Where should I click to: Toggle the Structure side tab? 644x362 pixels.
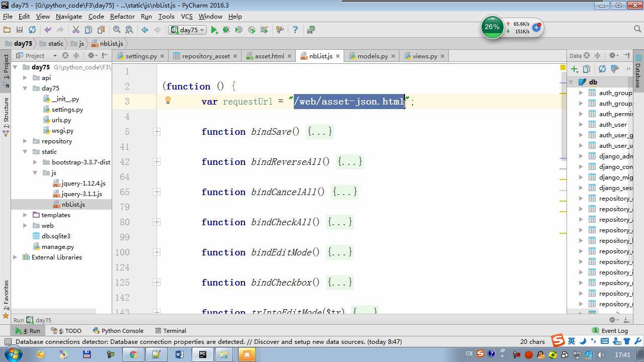point(6,117)
